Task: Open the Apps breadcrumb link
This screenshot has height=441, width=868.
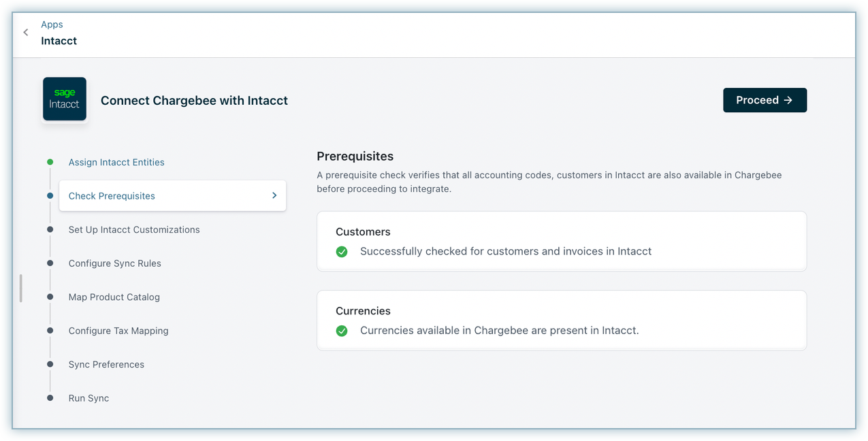Action: coord(52,24)
